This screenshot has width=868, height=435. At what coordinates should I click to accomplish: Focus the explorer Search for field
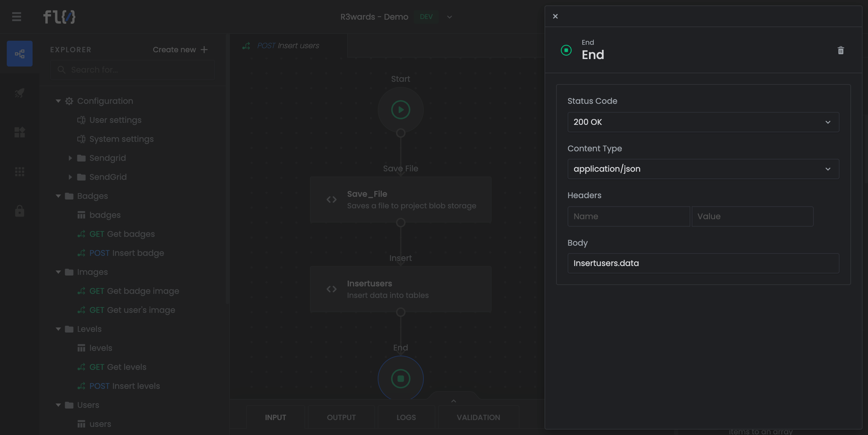(x=132, y=70)
